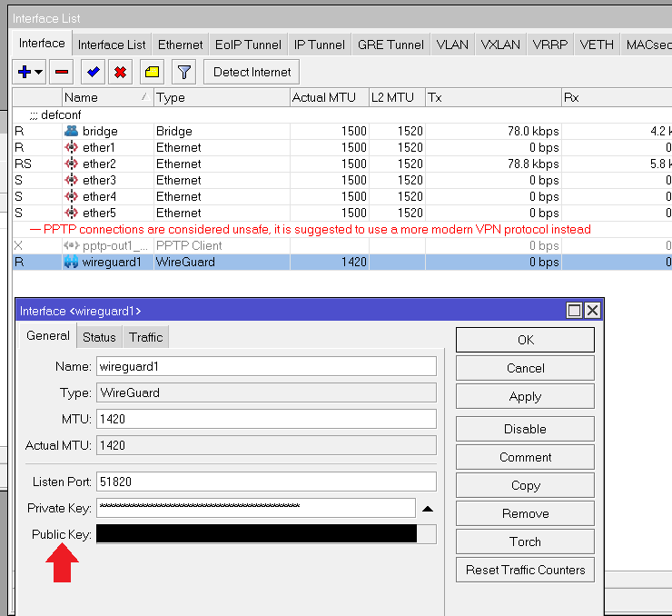Screen dimensions: 672x616
Task: Click the 78.8 kbps Tx value
Action: (533, 164)
